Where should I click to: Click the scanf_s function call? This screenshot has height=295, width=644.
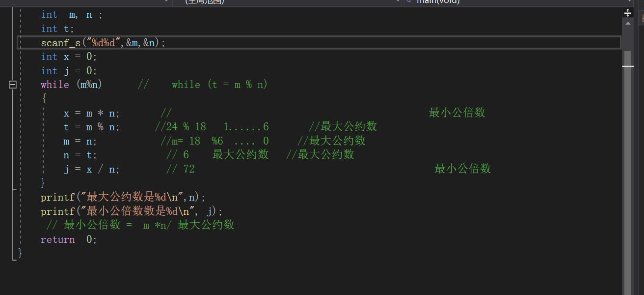coord(60,43)
